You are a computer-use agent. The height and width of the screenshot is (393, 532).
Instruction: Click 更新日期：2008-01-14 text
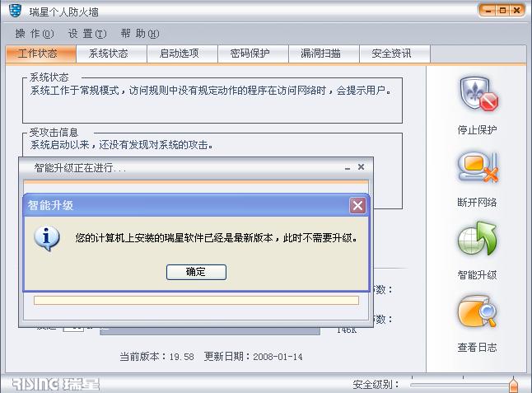(x=254, y=357)
